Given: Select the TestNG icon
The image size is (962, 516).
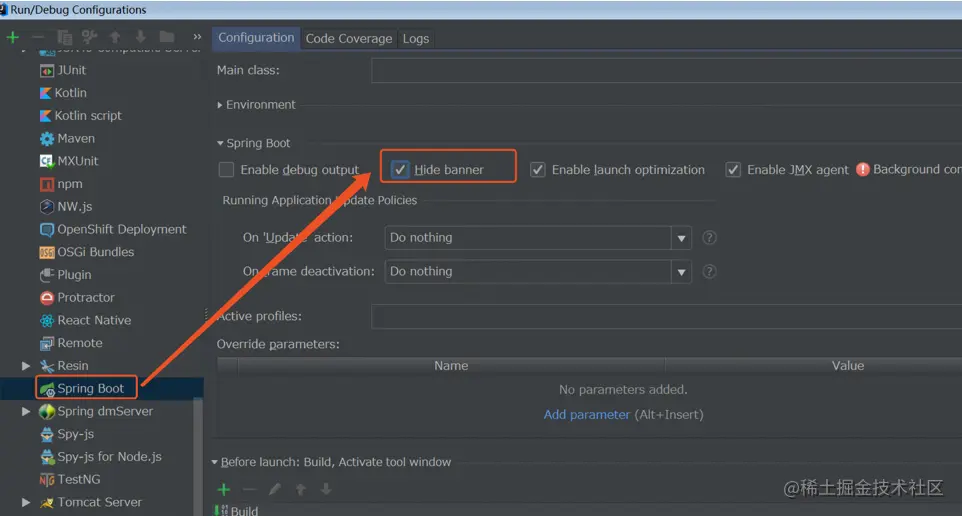Looking at the screenshot, I should [47, 480].
